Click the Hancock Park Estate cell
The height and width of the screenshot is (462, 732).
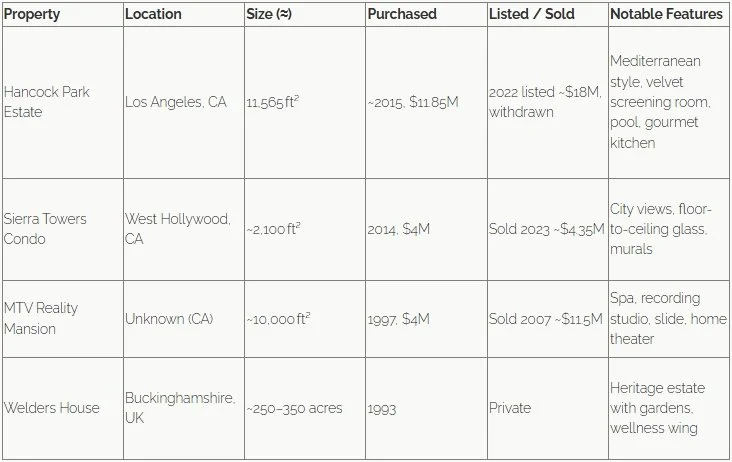pos(63,102)
